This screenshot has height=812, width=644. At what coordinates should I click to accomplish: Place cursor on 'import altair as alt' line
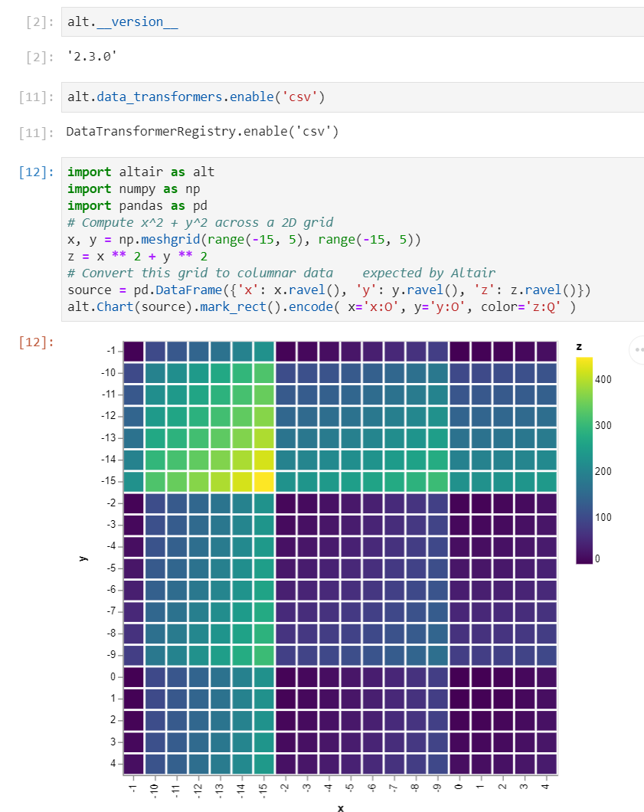[x=141, y=172]
